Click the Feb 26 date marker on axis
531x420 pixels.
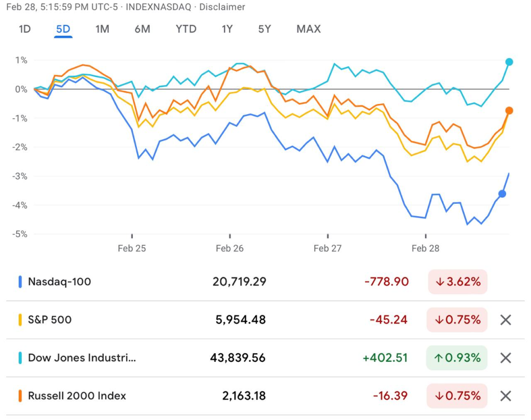(x=230, y=248)
